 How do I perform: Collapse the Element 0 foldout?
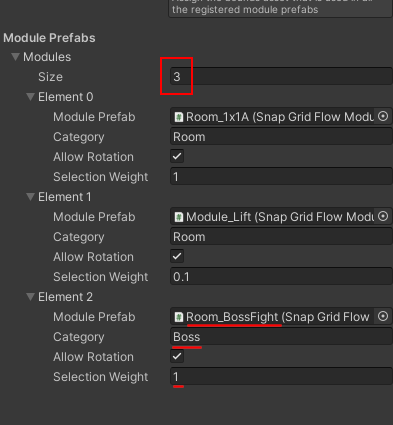point(30,97)
